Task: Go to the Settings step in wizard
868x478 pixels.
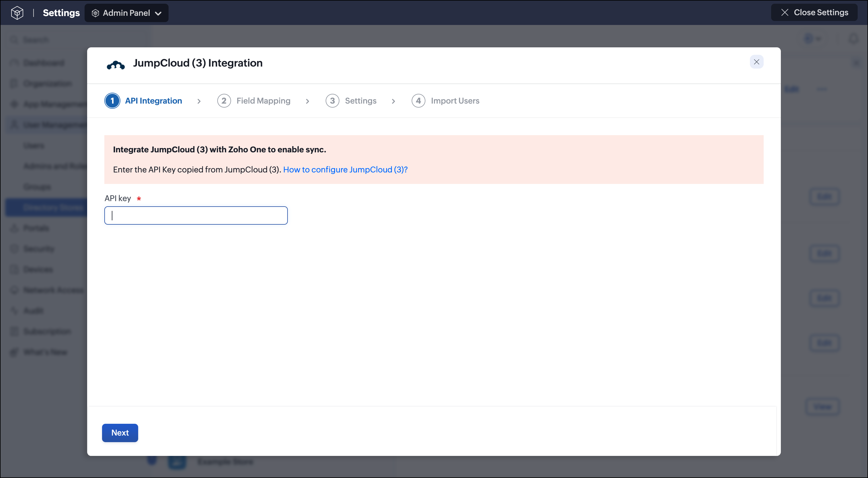Action: coord(351,100)
